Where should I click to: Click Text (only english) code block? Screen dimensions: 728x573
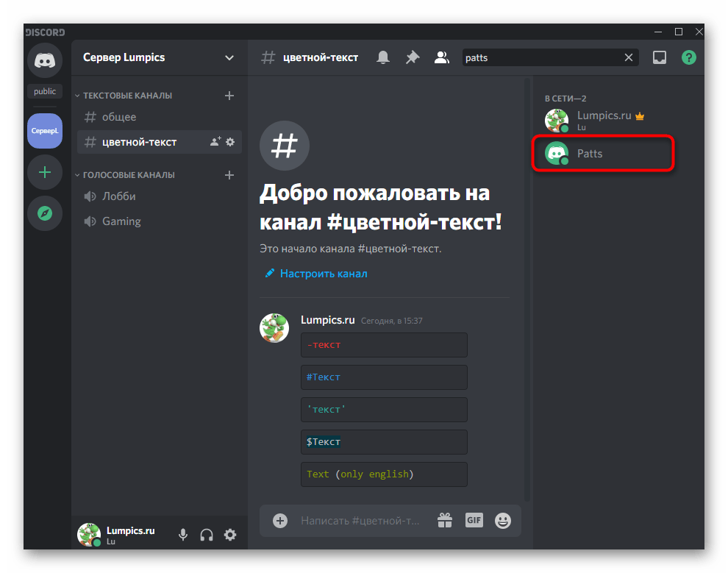tap(384, 474)
